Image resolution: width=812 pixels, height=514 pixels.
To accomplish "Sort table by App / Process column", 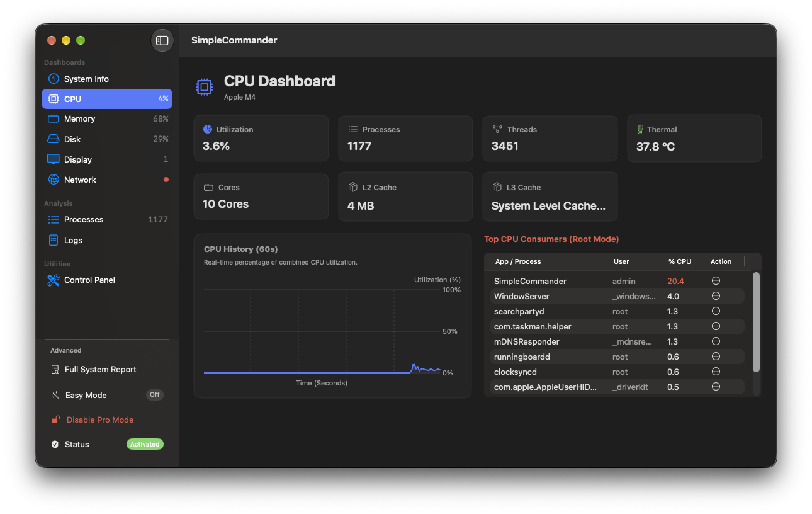I will click(518, 261).
